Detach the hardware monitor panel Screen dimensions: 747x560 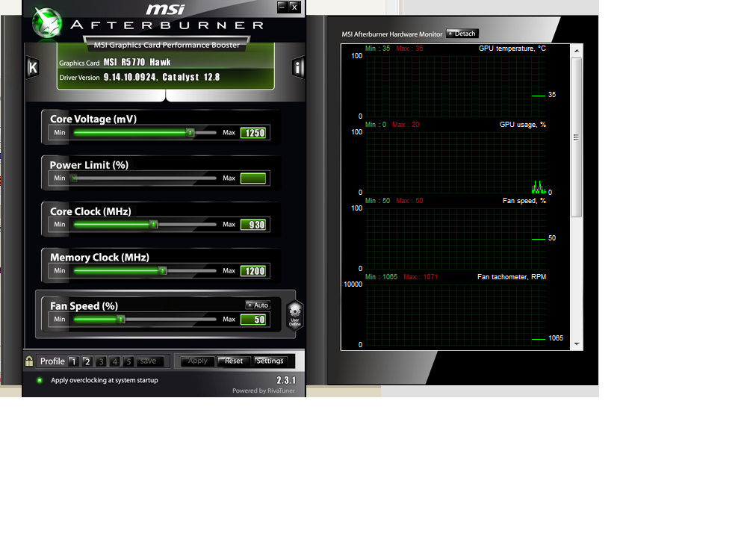pyautogui.click(x=462, y=34)
